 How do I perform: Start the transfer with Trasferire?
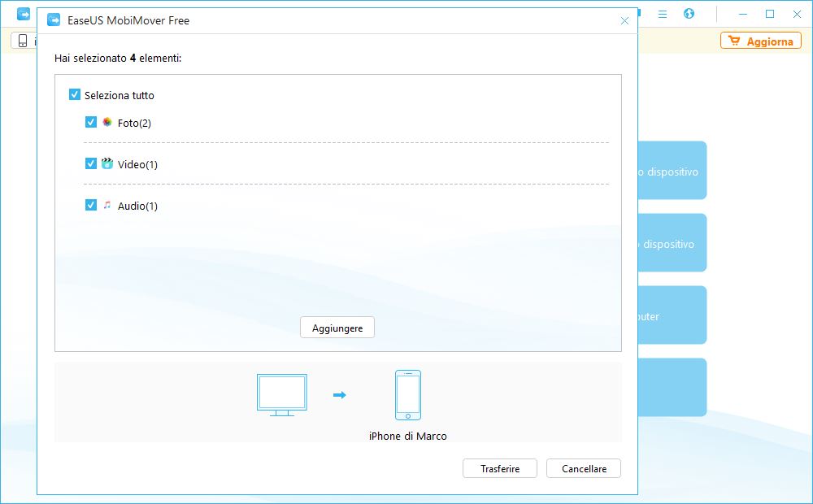point(500,468)
